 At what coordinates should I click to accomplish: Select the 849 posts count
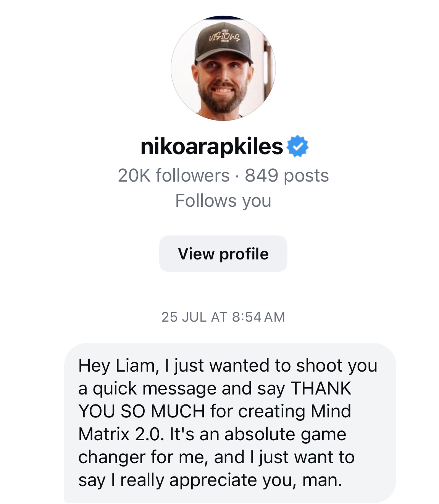click(x=287, y=176)
